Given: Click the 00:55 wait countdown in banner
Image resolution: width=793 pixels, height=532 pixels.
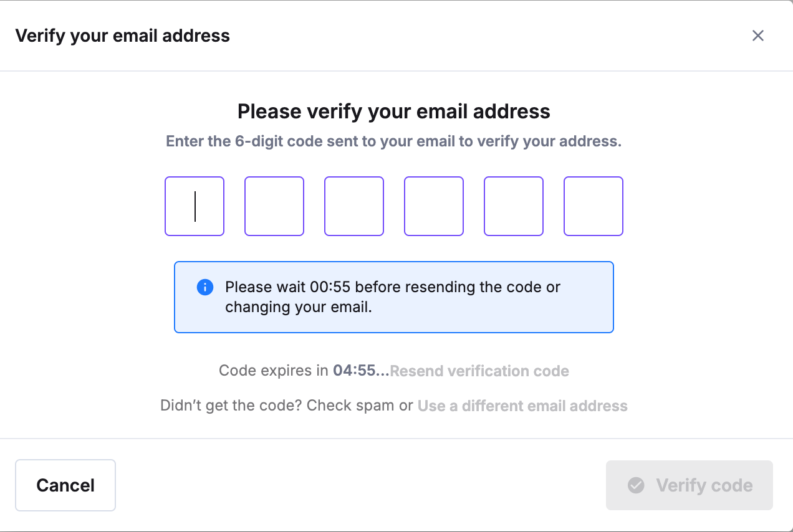Looking at the screenshot, I should click(x=330, y=287).
